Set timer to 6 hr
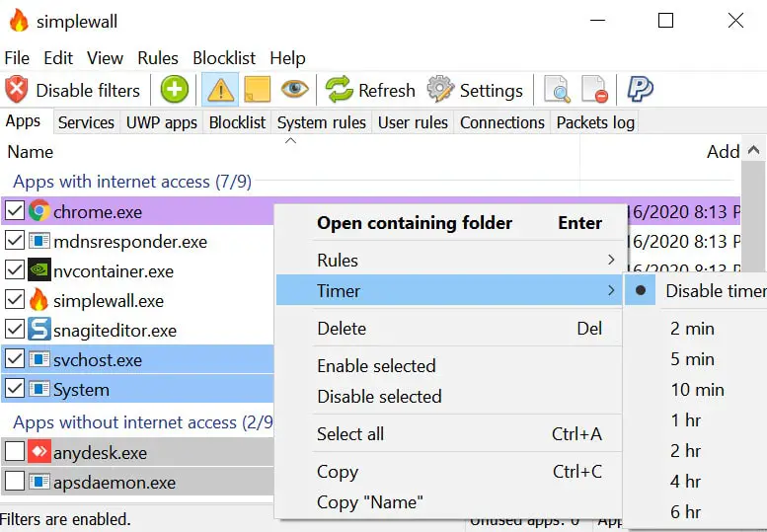 [x=696, y=512]
